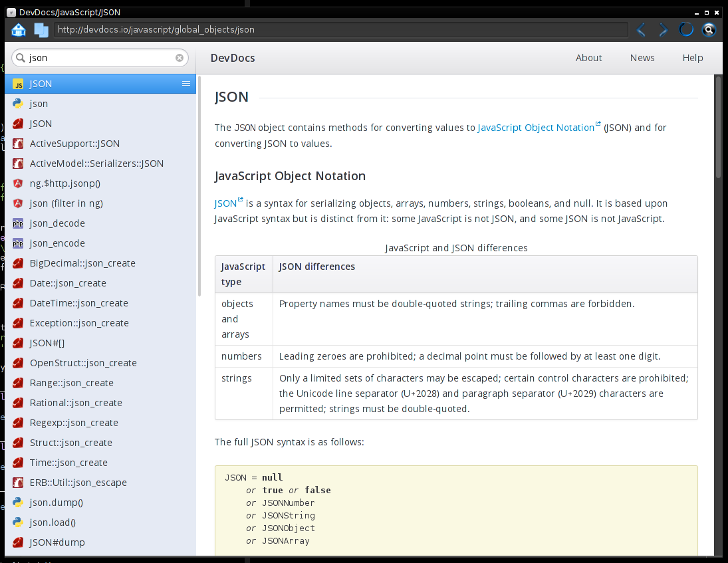Viewport: 728px width, 563px height.
Task: Click Rails icon beside ActiveSupport::JSON
Action: coord(18,144)
